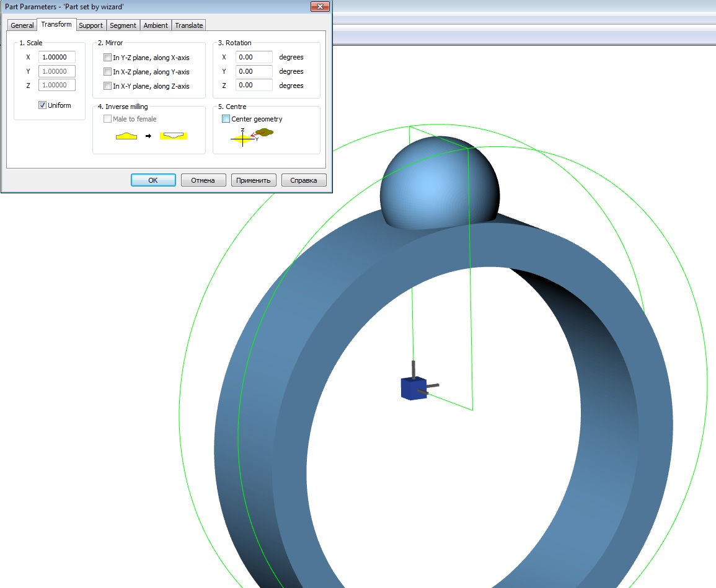
Task: Enable mirror in Y-Z plane along X-axis
Action: [108, 58]
